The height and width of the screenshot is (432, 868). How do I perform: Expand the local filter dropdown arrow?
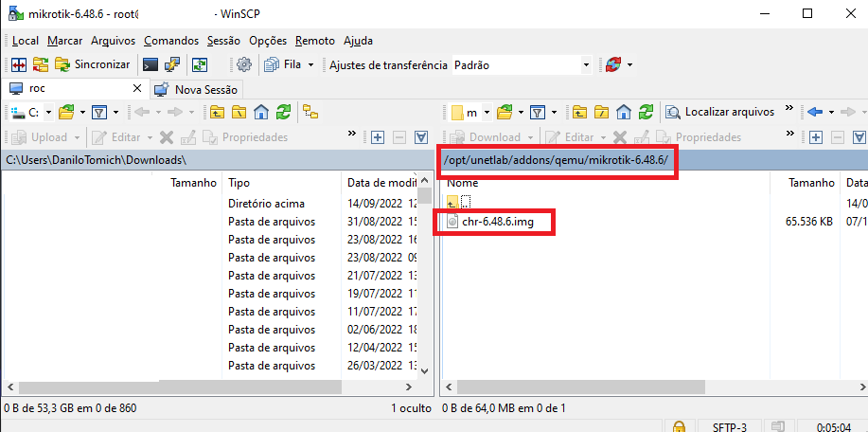click(x=115, y=113)
